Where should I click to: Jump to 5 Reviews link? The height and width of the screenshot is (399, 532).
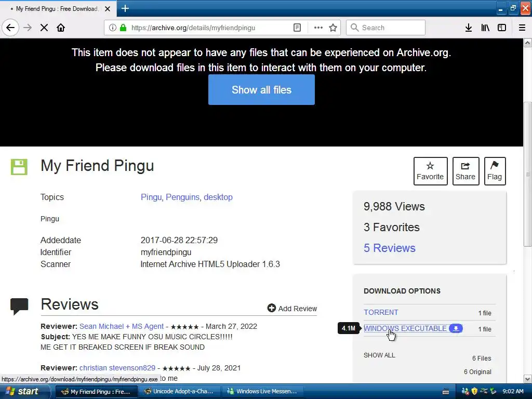point(390,248)
